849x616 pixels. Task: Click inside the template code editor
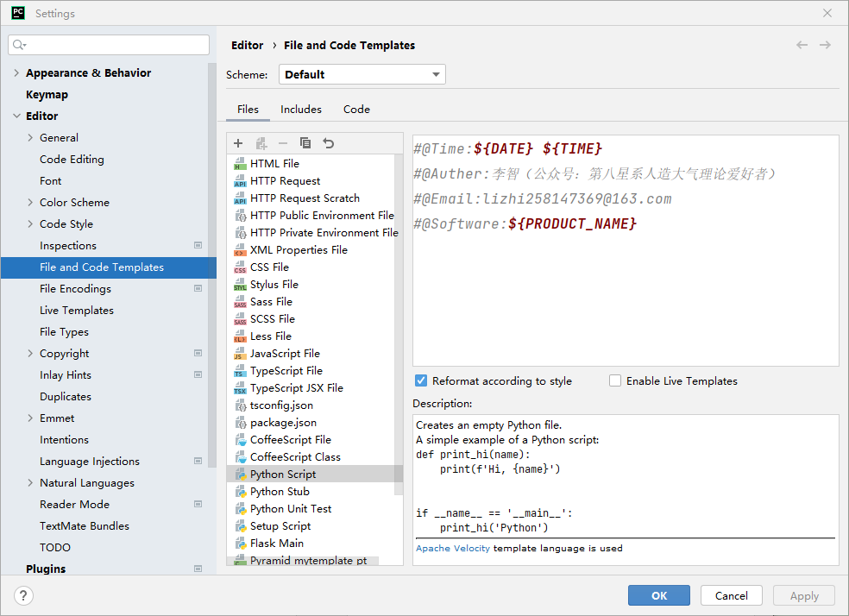pos(626,250)
